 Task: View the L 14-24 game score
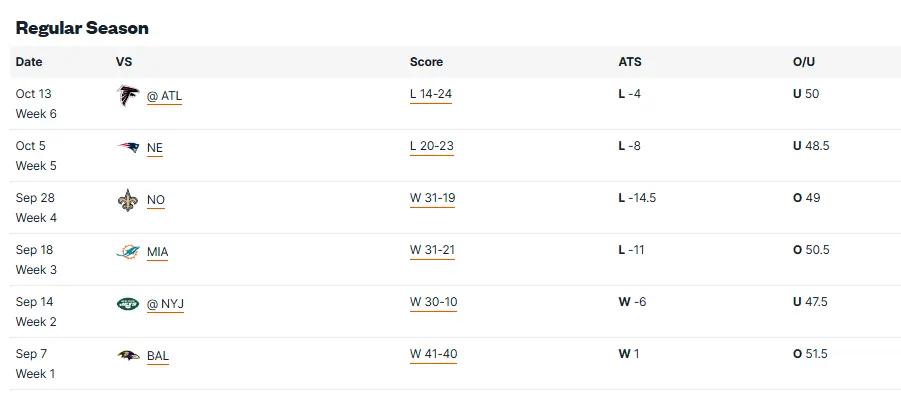click(431, 94)
